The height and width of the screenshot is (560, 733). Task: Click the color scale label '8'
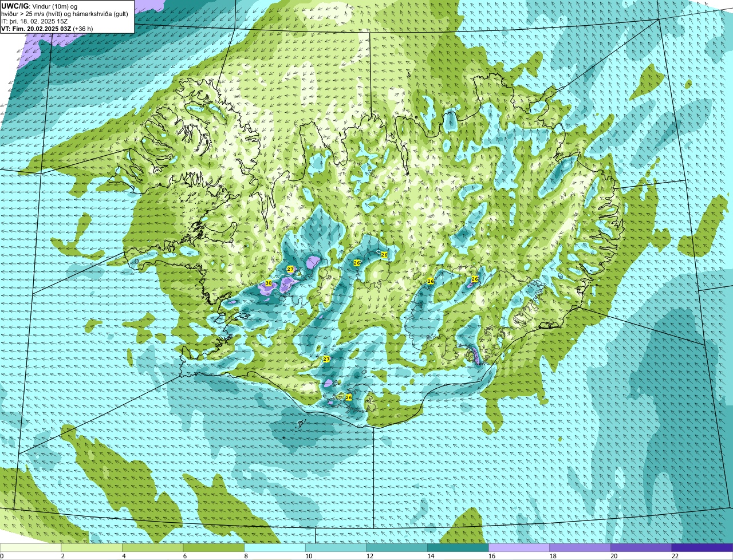coord(246,556)
